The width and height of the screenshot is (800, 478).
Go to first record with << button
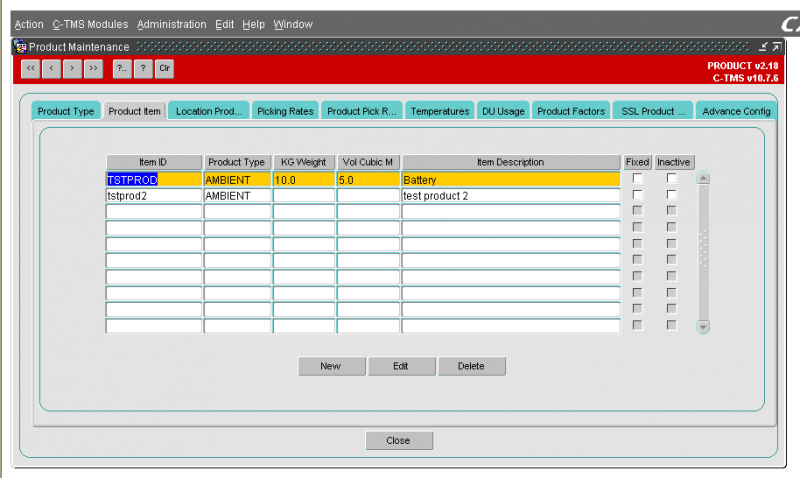[x=31, y=68]
